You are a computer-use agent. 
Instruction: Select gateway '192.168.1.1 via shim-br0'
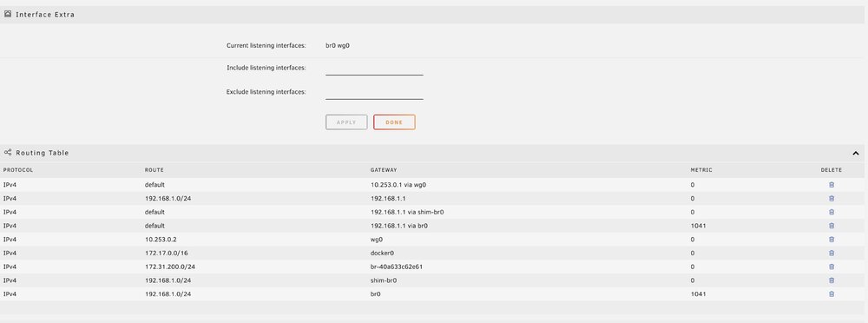point(408,212)
